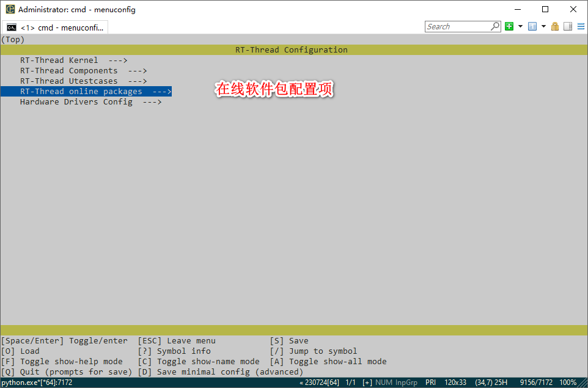Click the magnifier icon in Search box
The width and height of the screenshot is (588, 388).
[495, 26]
